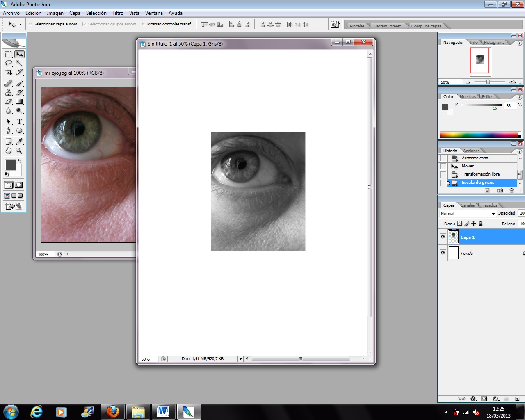The width and height of the screenshot is (525, 420).
Task: Enable 'Seleccionar capa autom.' checkbox
Action: coord(30,24)
